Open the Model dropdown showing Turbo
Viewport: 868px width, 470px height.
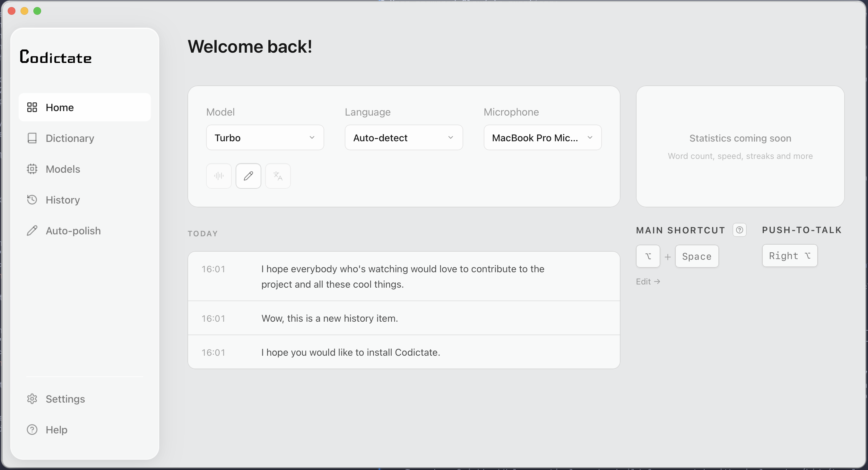tap(265, 137)
